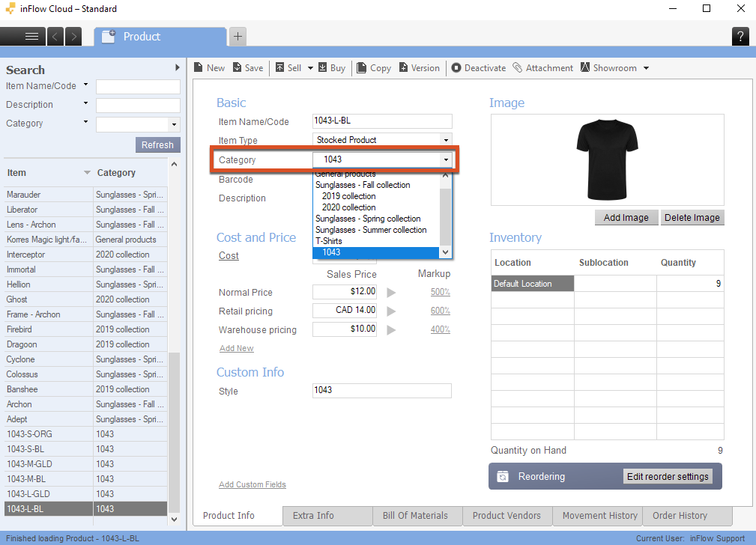Expand the Sell dropdown arrow
The width and height of the screenshot is (756, 545).
click(x=310, y=68)
